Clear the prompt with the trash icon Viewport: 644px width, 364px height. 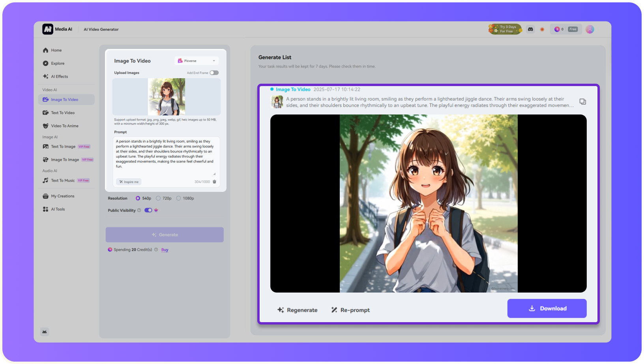(x=215, y=182)
